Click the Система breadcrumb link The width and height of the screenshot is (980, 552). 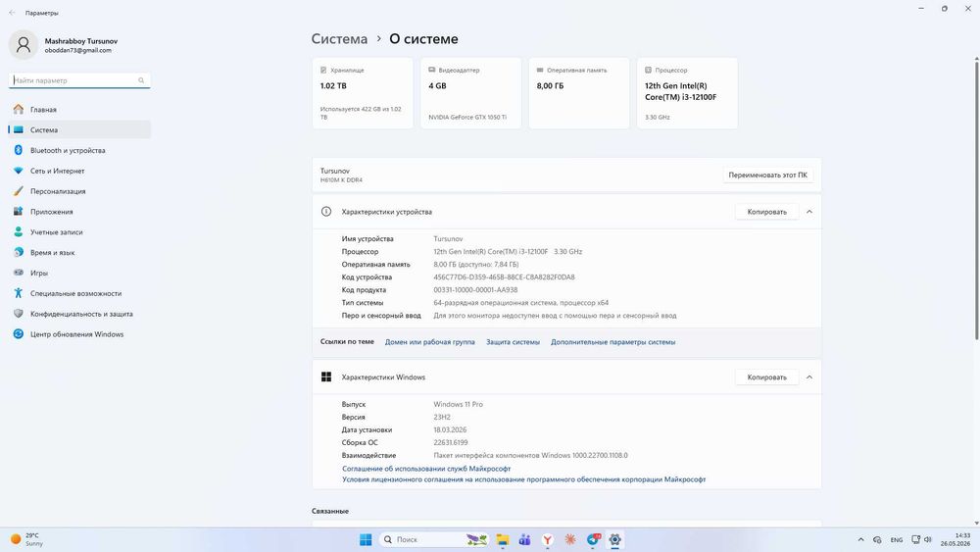339,39
